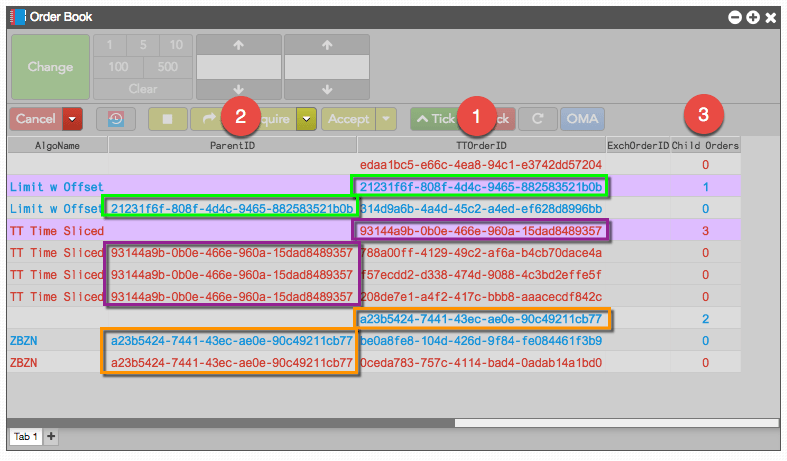787x461 pixels.
Task: Click the yellow stop square button
Action: 168,119
